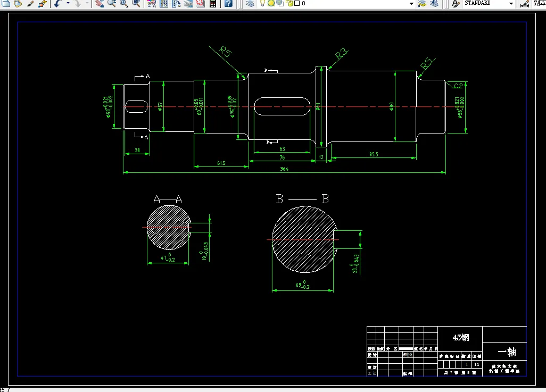Open the Sheet Set Manager icon

pos(188,4)
